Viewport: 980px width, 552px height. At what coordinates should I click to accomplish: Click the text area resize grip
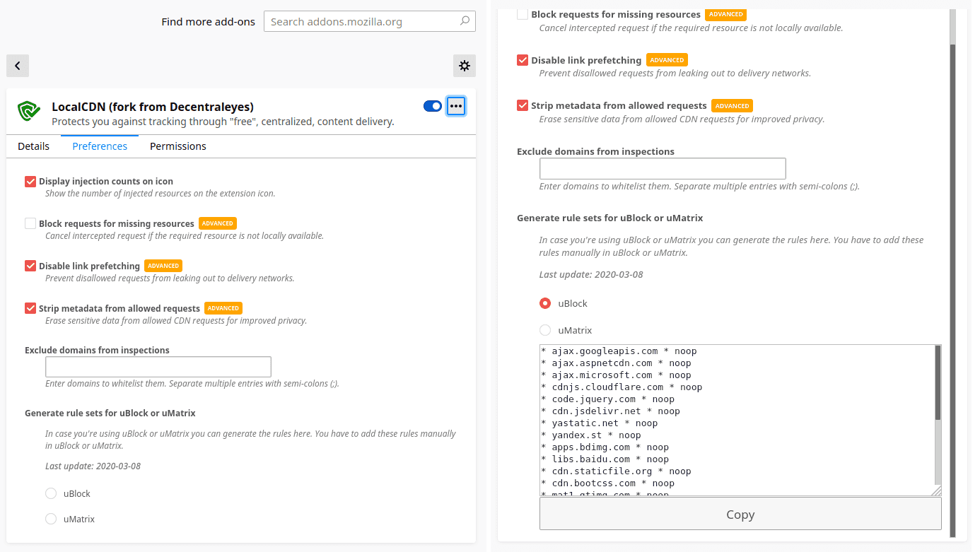coord(936,491)
